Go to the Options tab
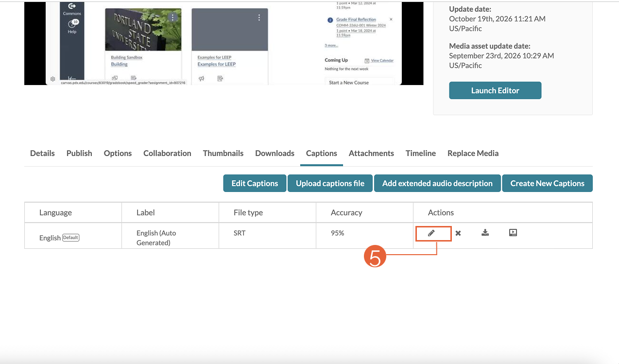This screenshot has width=619, height=364. tap(118, 153)
